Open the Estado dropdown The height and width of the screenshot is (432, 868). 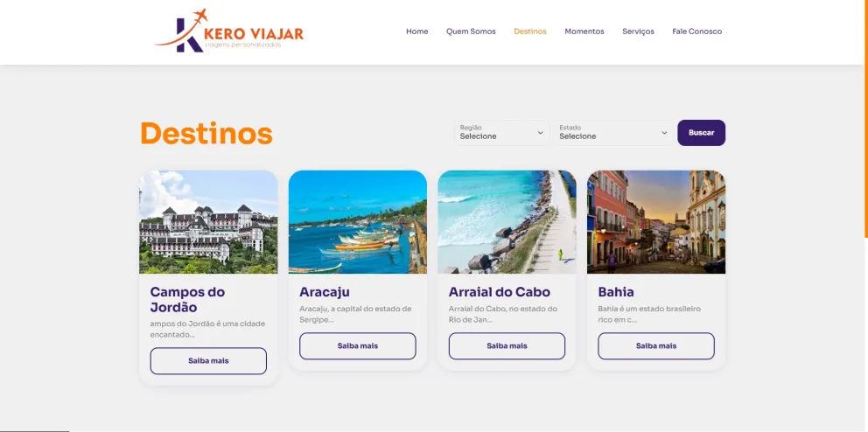(x=613, y=133)
